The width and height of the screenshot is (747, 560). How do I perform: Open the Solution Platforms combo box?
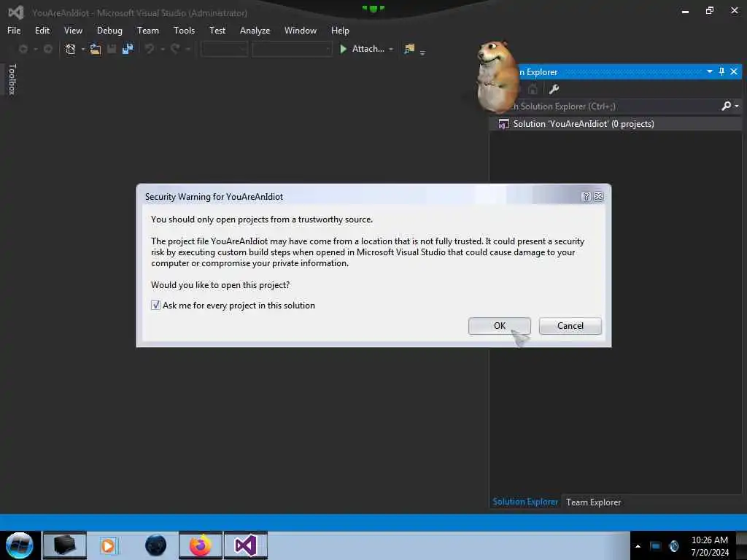click(x=292, y=49)
